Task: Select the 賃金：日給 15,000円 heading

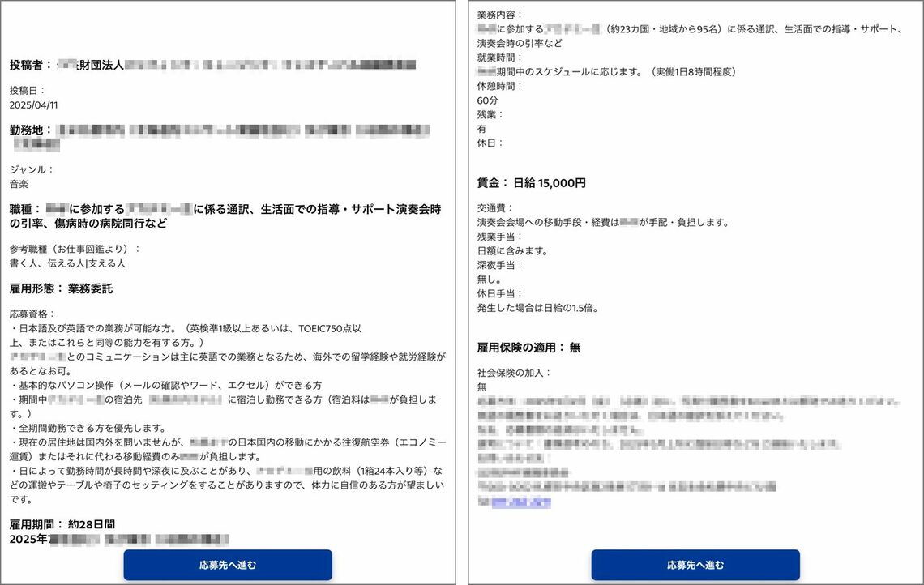Action: [531, 184]
